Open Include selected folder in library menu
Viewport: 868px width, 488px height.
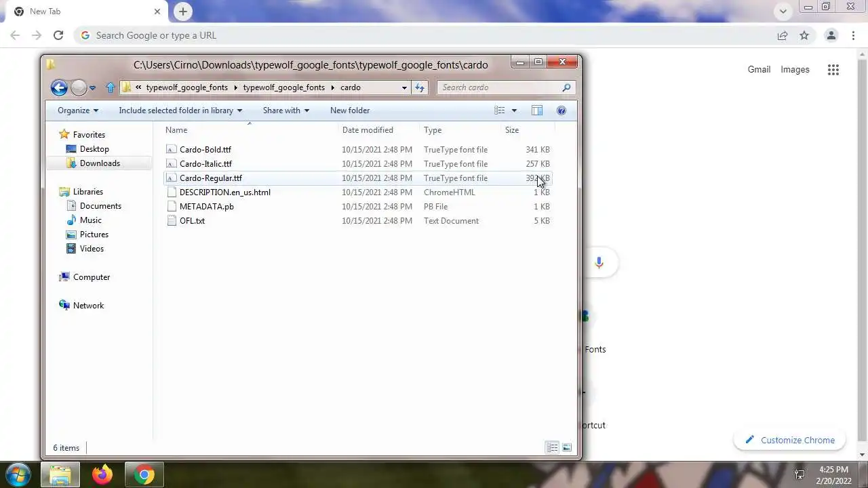[x=180, y=110]
